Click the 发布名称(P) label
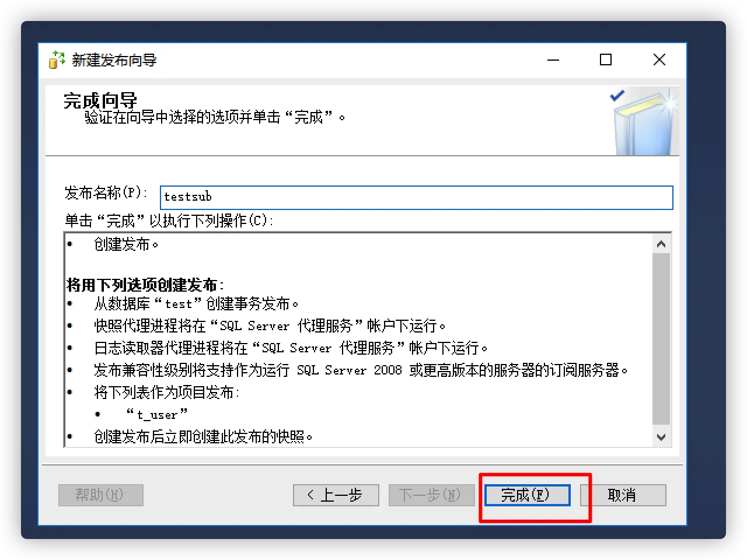 [106, 192]
